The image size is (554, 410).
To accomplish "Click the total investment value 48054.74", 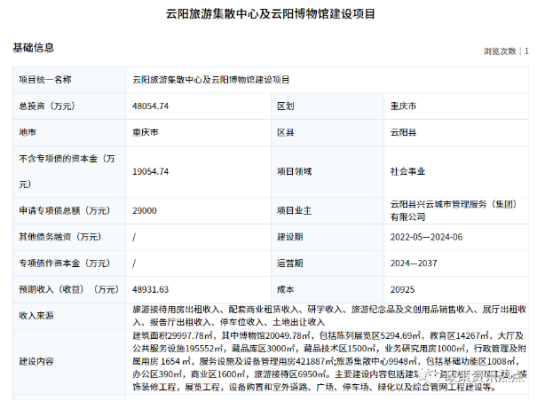I will click(x=151, y=106).
